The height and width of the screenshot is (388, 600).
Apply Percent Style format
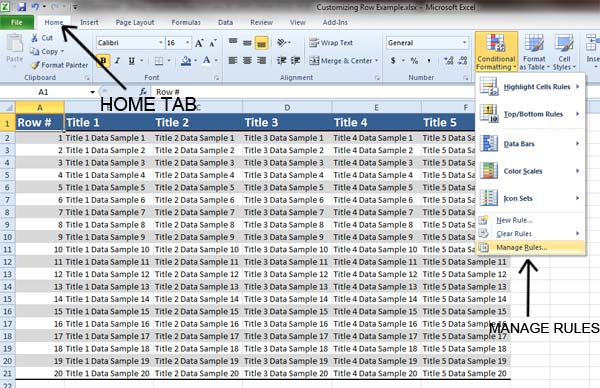pyautogui.click(x=414, y=60)
